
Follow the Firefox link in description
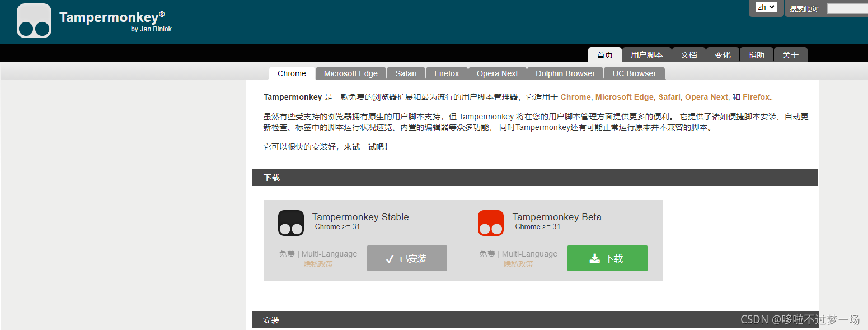point(756,97)
